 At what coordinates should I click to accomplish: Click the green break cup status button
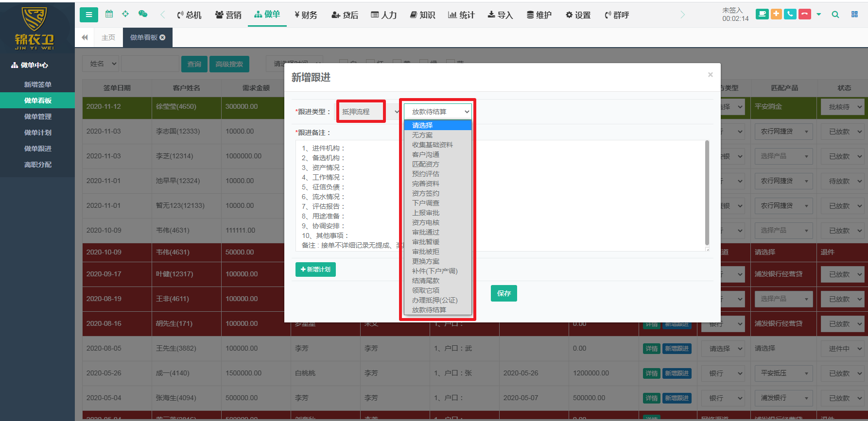pyautogui.click(x=762, y=14)
